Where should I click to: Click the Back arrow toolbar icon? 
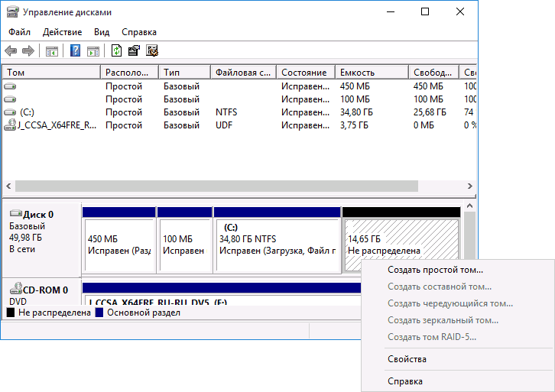click(x=11, y=51)
